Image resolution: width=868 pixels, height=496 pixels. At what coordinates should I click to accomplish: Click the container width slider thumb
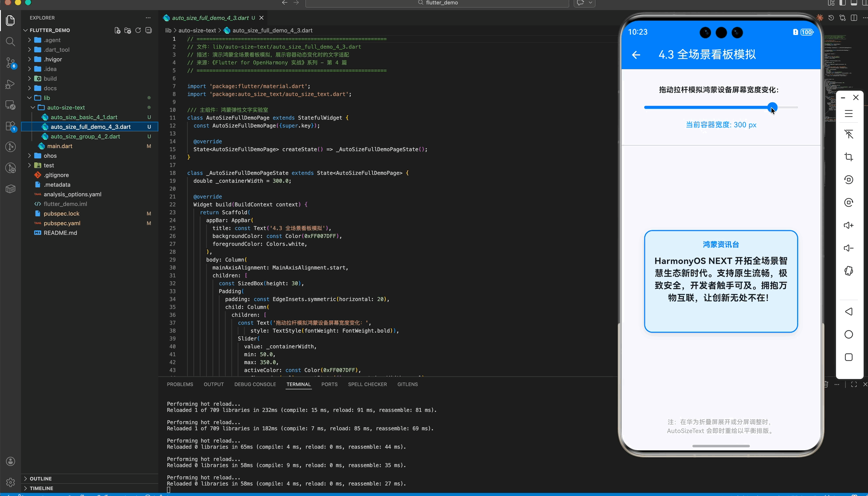(772, 107)
